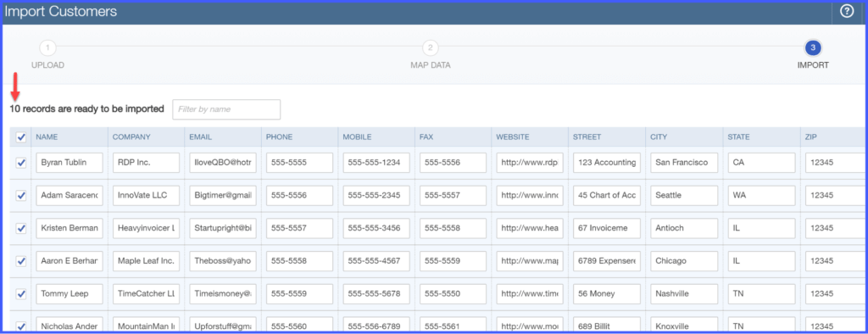
Task: Go to step 2 Map Data circle
Action: coord(430,47)
